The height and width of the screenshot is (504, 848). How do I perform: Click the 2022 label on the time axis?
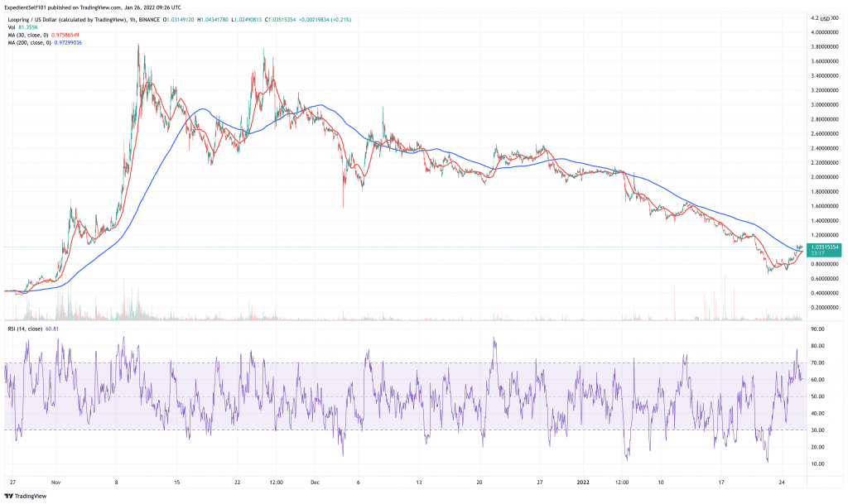(581, 480)
